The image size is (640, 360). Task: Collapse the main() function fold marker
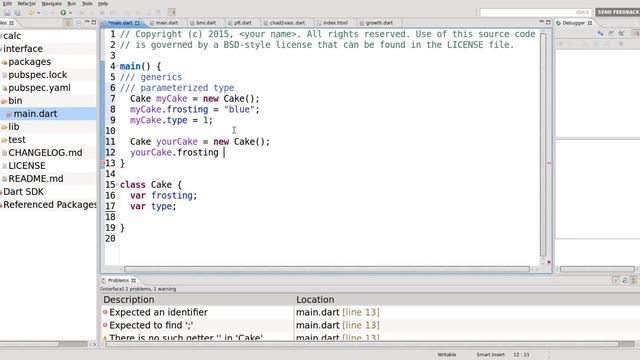[x=118, y=66]
